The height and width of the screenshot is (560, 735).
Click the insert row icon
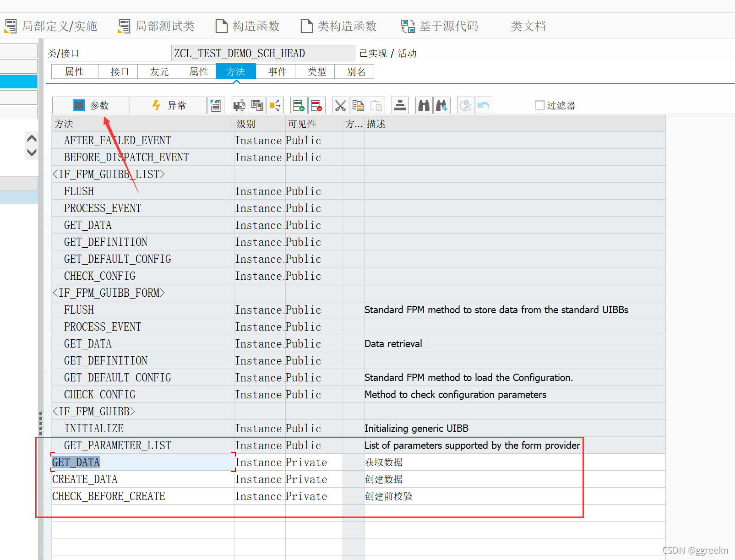(299, 105)
